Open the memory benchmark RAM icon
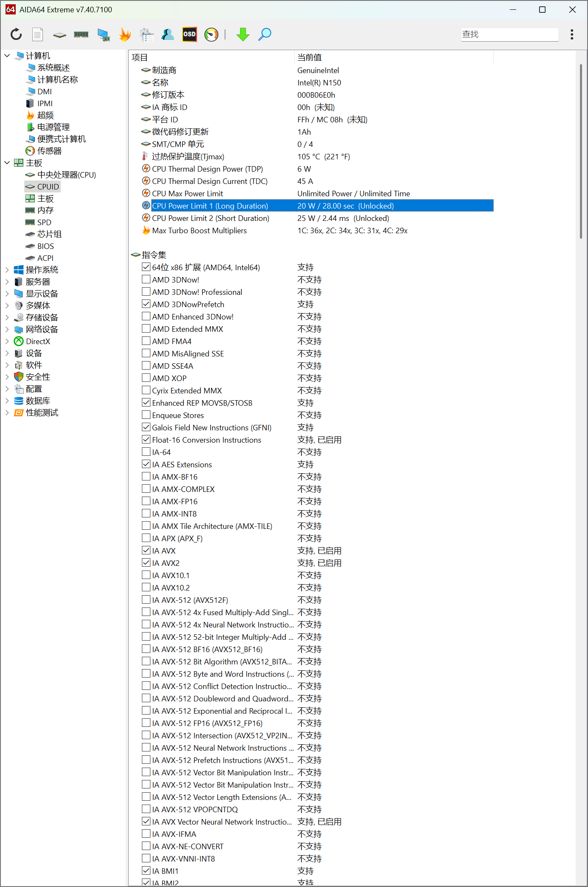This screenshot has height=887, width=588. (81, 34)
